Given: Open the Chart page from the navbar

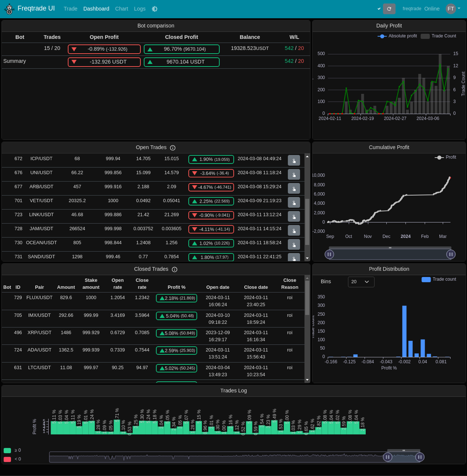Looking at the screenshot, I should tap(121, 9).
